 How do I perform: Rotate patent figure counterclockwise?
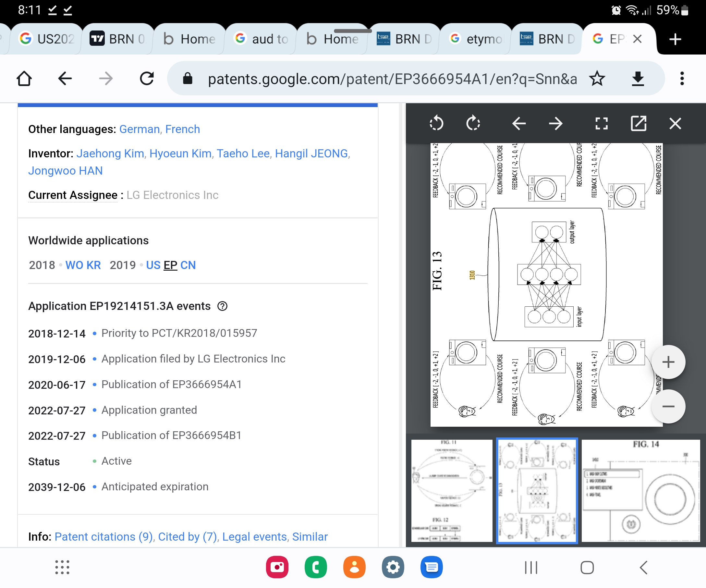(x=436, y=123)
